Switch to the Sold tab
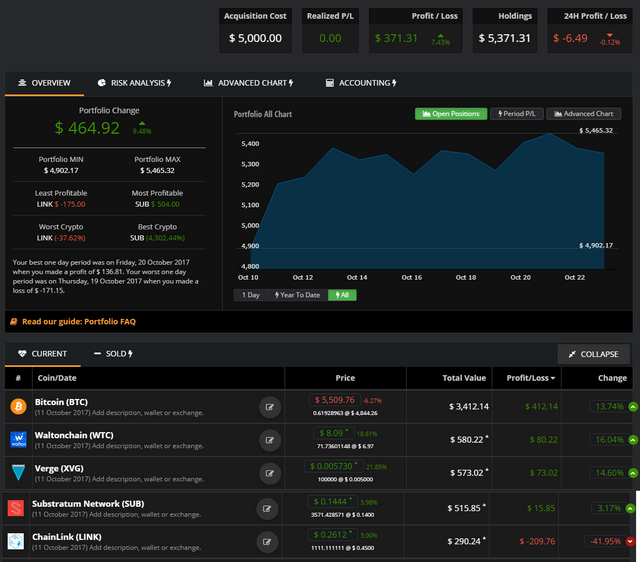This screenshot has width=640, height=562. click(x=113, y=354)
